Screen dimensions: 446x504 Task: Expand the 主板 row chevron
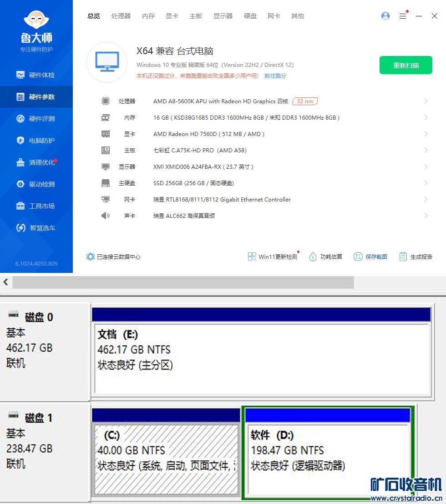pyautogui.click(x=426, y=150)
